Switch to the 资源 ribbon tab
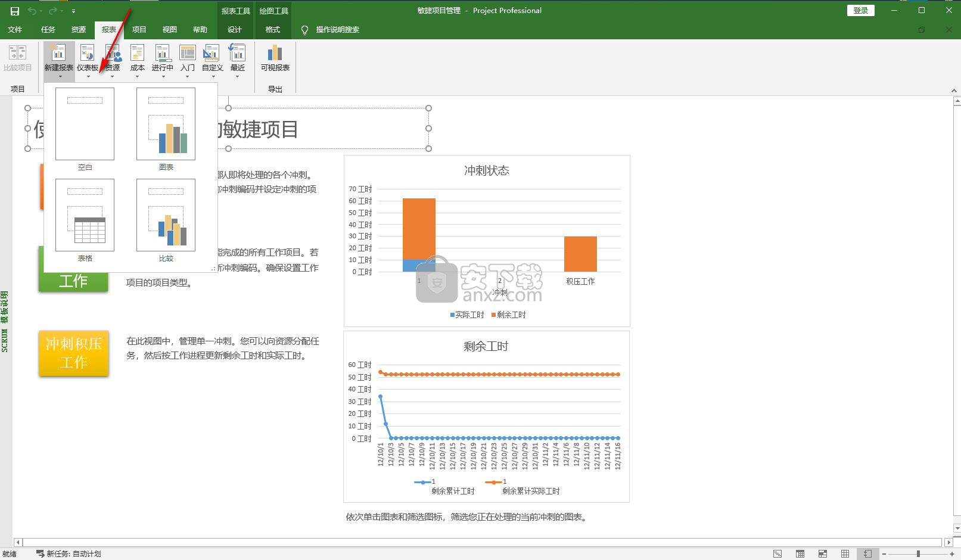 [79, 30]
